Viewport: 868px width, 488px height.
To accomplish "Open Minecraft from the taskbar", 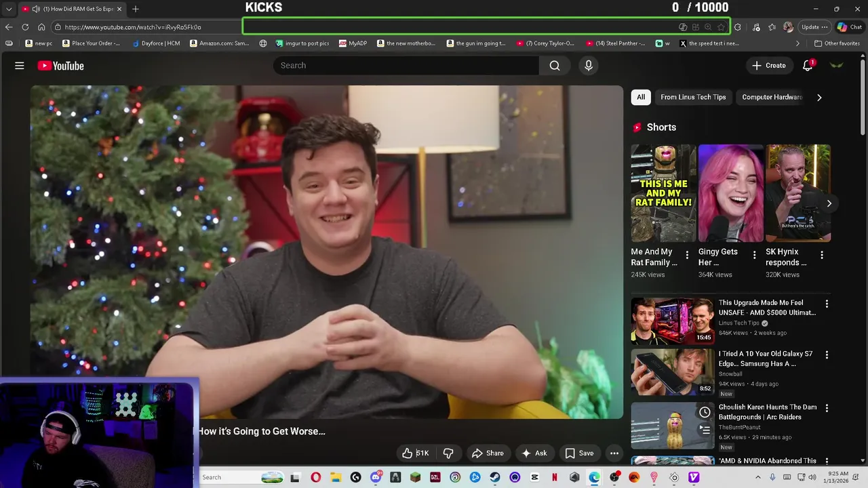I will point(415,477).
